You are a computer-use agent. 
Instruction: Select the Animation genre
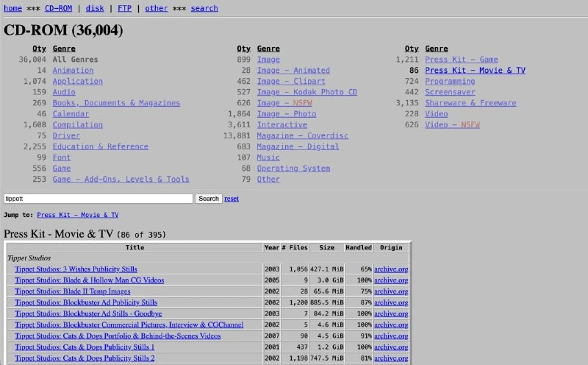(73, 70)
